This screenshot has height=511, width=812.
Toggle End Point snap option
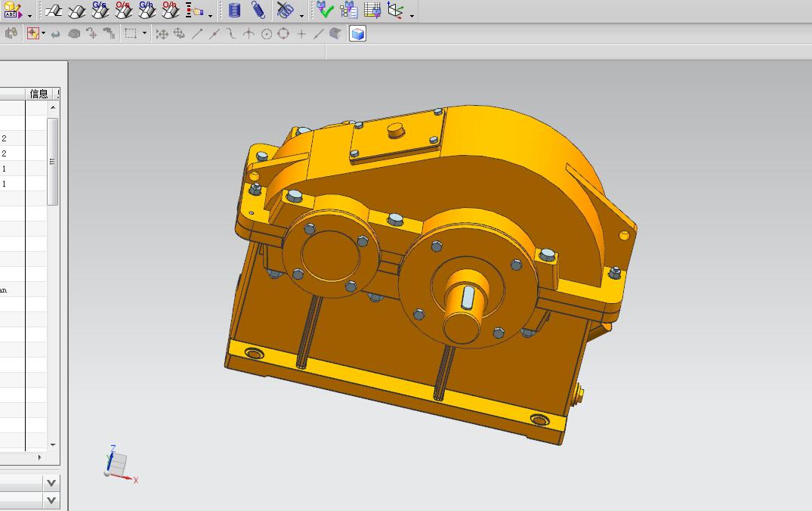pos(197,34)
